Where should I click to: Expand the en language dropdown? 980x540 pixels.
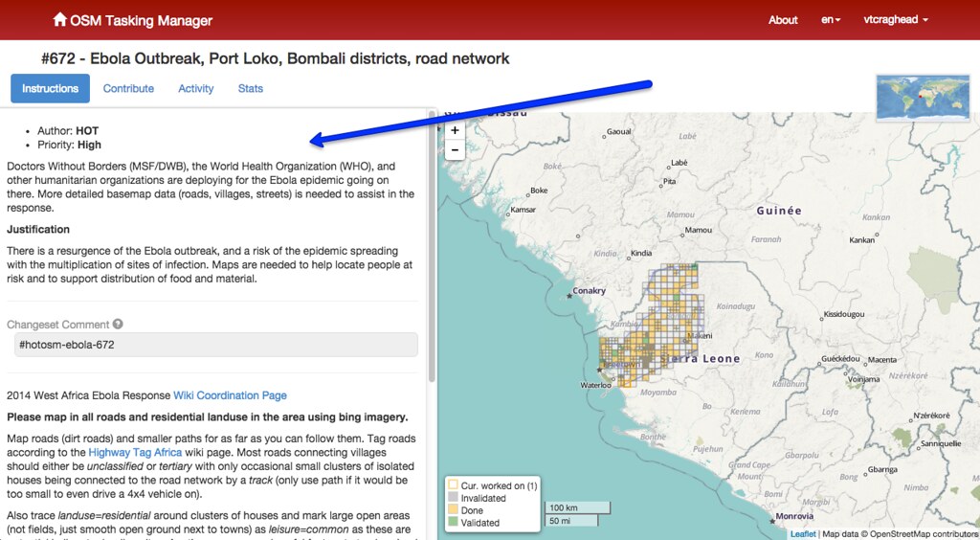(x=831, y=20)
